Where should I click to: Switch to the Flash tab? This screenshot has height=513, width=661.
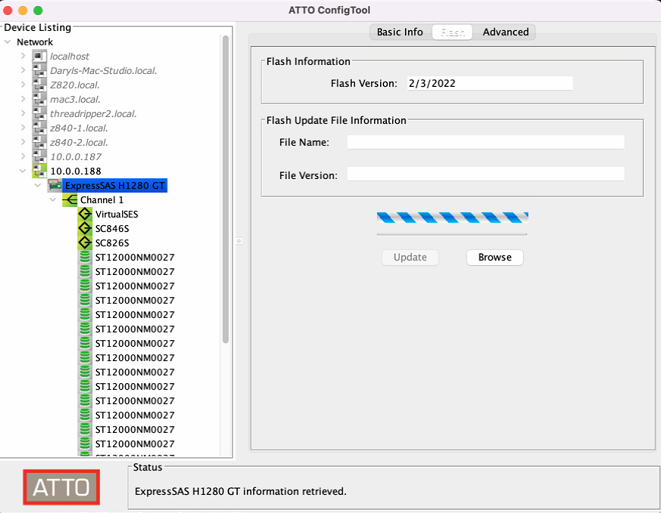click(453, 32)
